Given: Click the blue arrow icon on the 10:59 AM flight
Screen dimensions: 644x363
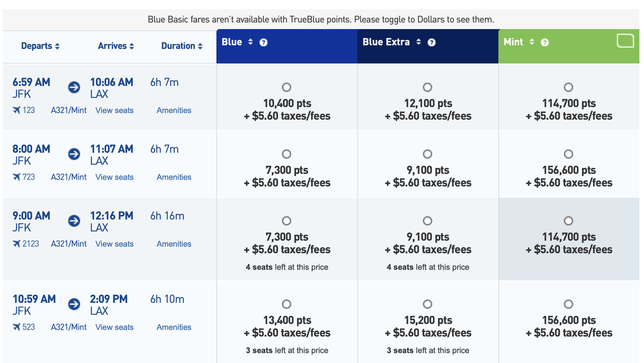Looking at the screenshot, I should tap(74, 304).
